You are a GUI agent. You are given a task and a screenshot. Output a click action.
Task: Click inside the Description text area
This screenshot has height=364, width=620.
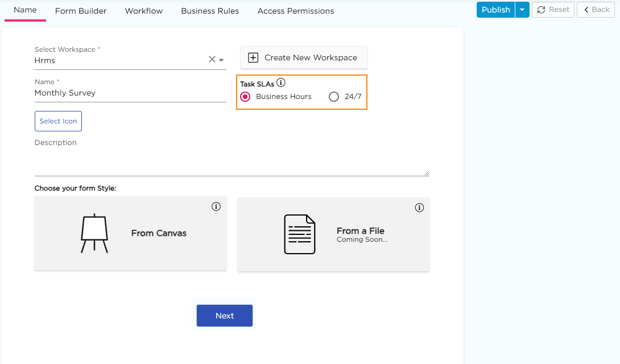click(x=232, y=163)
